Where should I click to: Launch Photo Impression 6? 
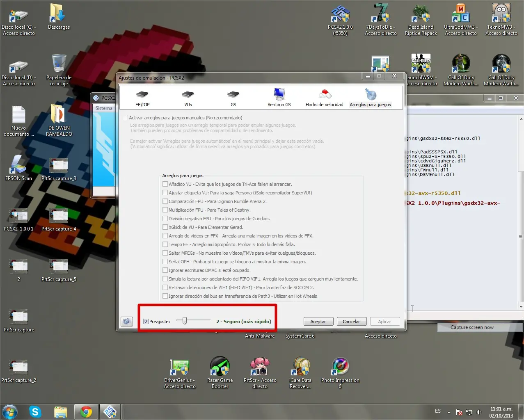[x=340, y=372]
